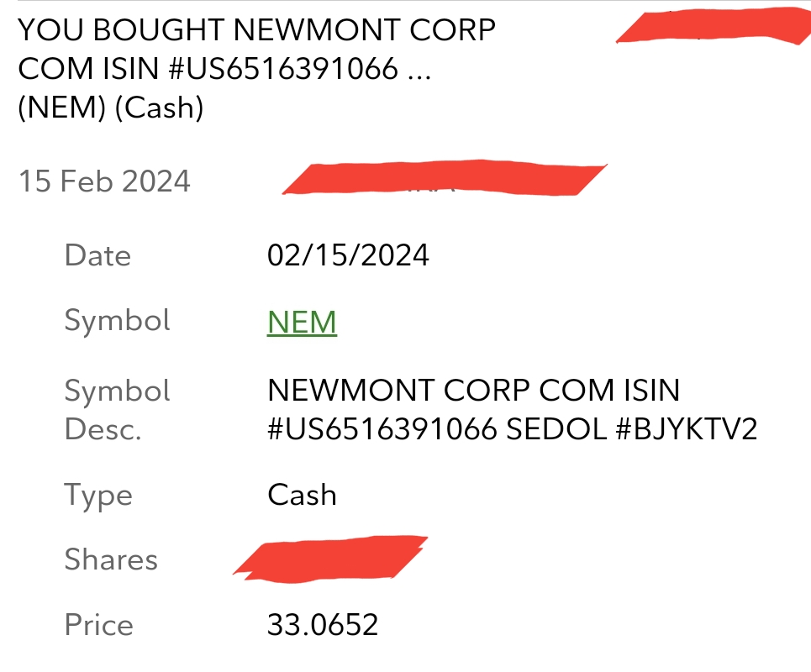The image size is (811, 672).
Task: Click the 02/15/2024 date value
Action: point(348,255)
